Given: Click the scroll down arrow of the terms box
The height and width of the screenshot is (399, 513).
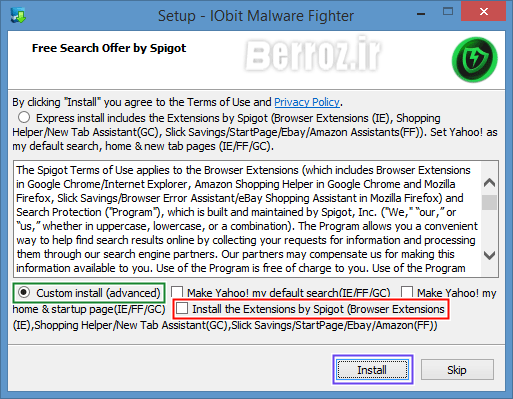Looking at the screenshot, I should pos(489,255).
